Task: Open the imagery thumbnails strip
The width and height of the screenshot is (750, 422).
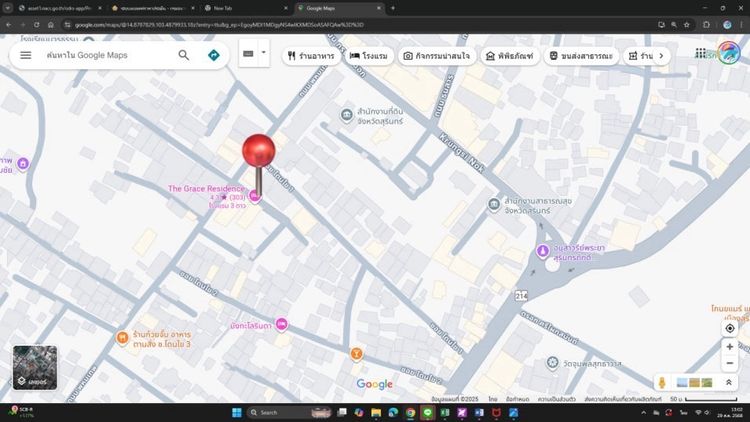Action: coord(695,382)
